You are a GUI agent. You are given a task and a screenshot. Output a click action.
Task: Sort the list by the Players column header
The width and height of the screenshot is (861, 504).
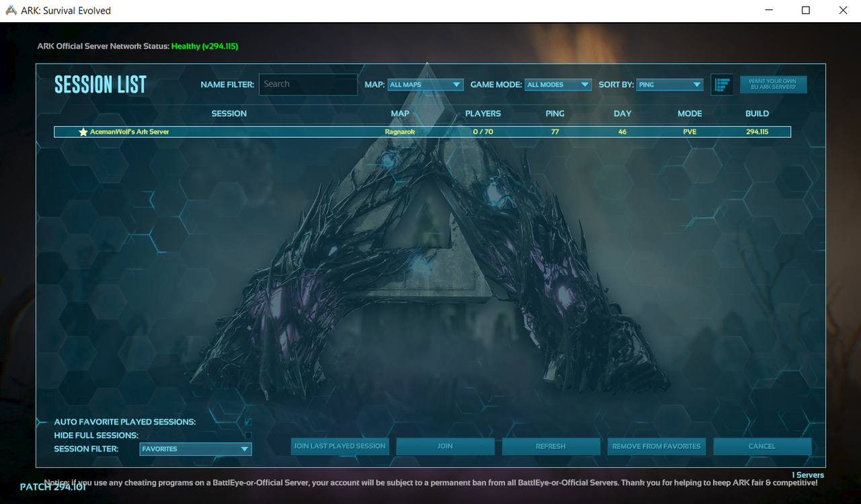pos(483,114)
